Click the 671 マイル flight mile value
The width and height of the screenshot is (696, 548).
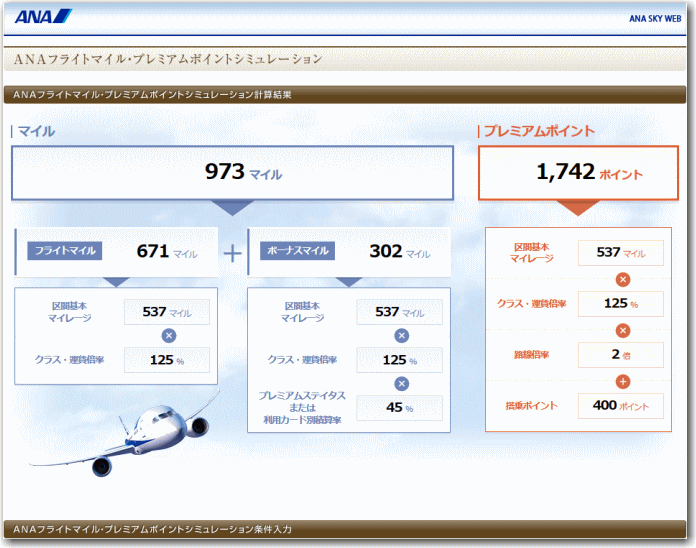pyautogui.click(x=167, y=252)
